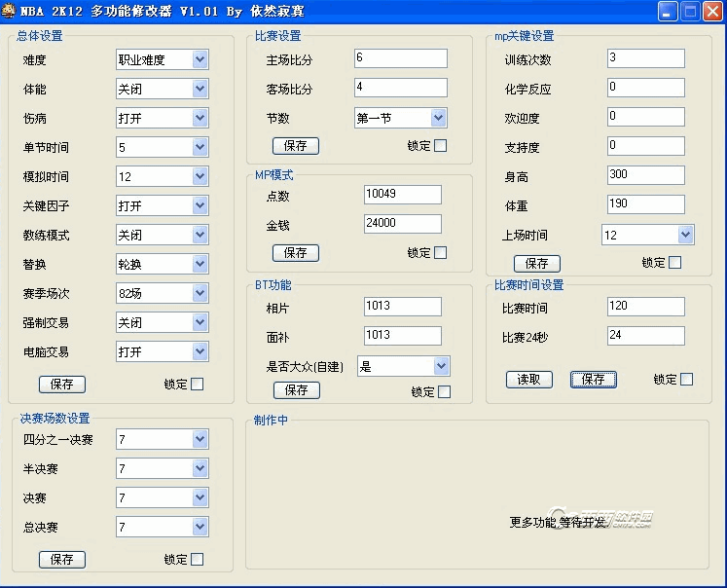Check 锁定 in 决赛场数设置 group
This screenshot has width=727, height=588.
[x=197, y=559]
